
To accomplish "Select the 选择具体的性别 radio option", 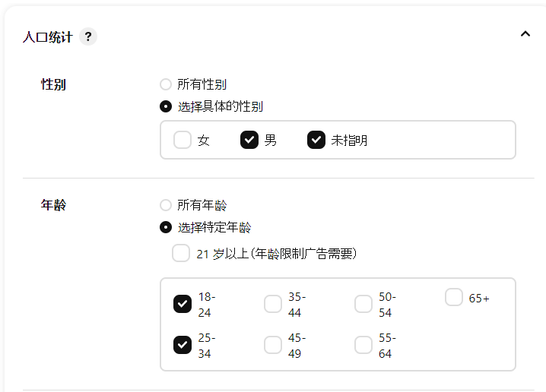I will tap(166, 106).
